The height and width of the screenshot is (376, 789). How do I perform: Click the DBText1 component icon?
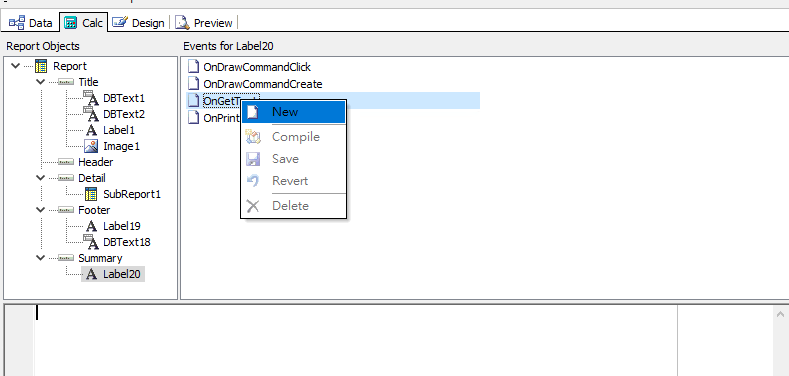(91, 98)
